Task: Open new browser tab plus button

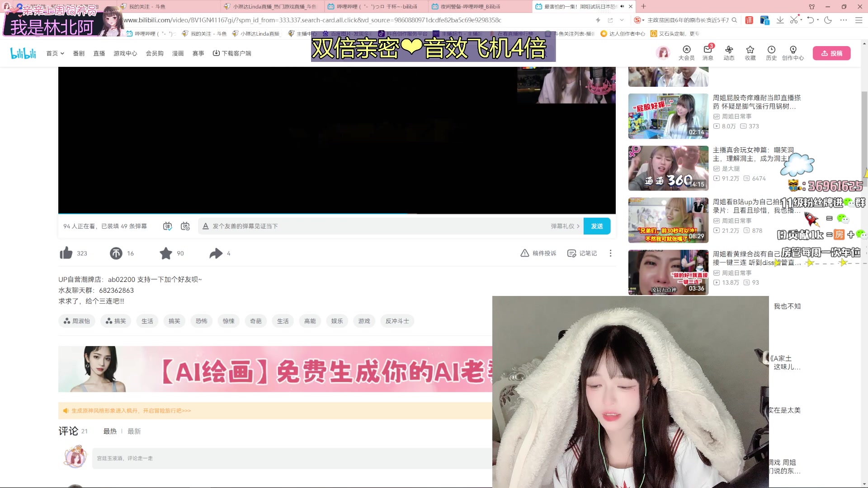Action: [x=643, y=6]
